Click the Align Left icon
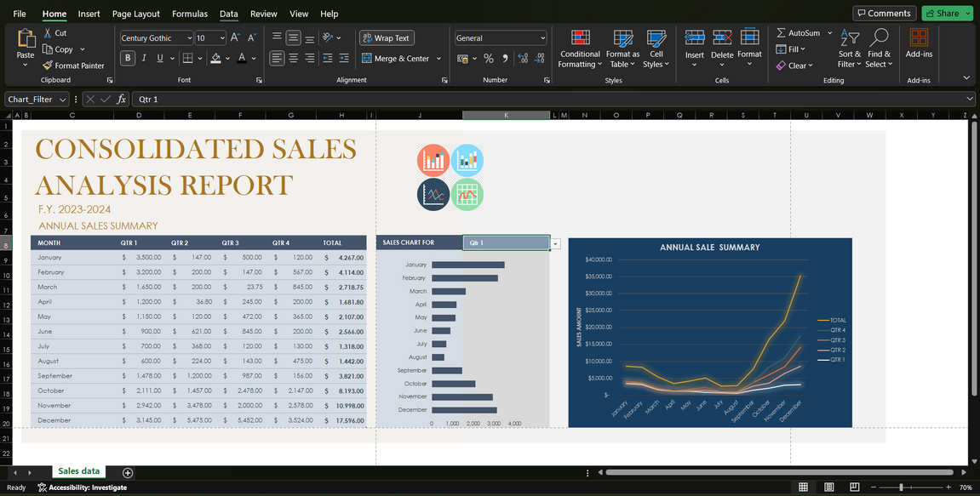 coord(277,58)
